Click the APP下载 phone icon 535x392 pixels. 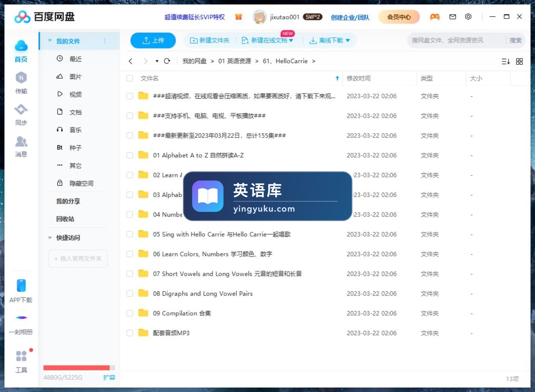(x=21, y=285)
